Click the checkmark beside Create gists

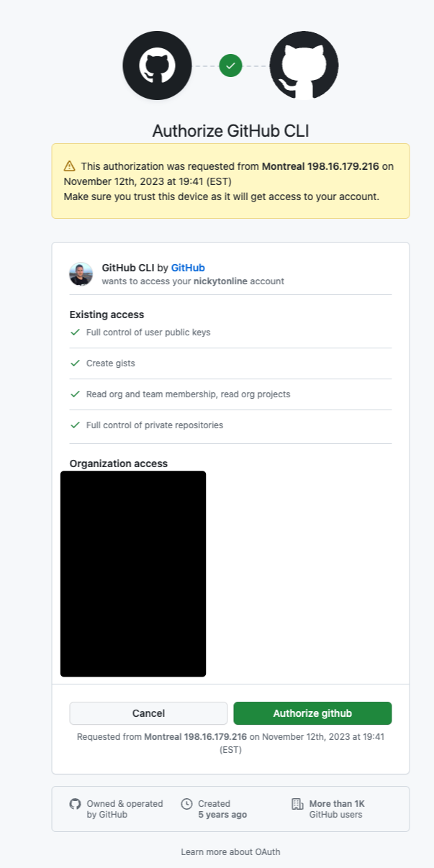pos(75,363)
